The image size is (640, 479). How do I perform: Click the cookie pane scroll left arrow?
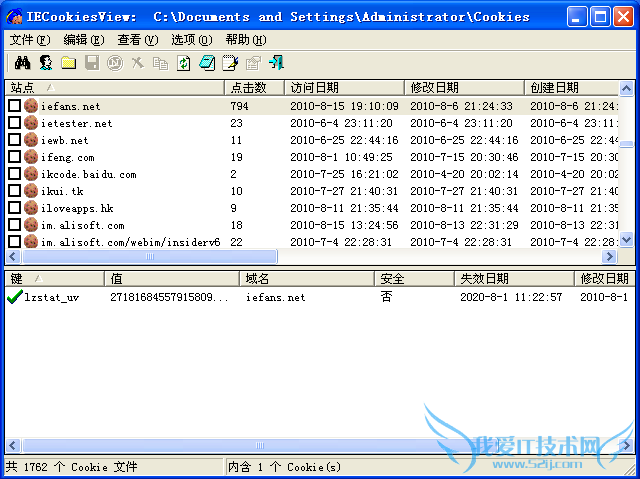tap(13, 445)
